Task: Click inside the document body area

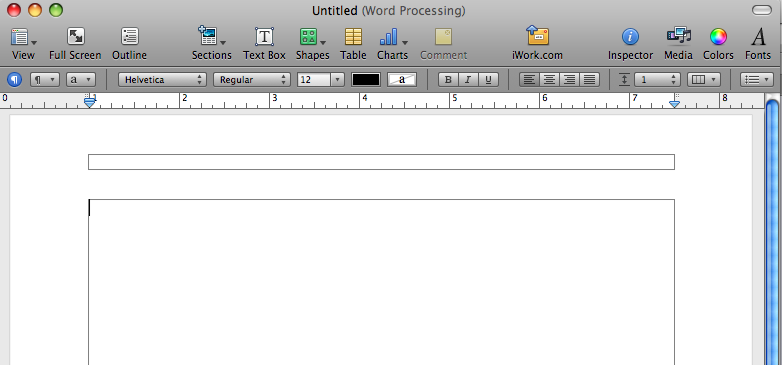Action: pos(382,282)
